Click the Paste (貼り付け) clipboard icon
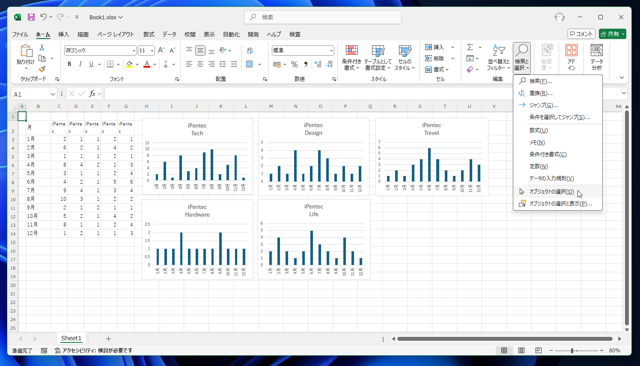Screen dimensions: 640x366 (26, 51)
